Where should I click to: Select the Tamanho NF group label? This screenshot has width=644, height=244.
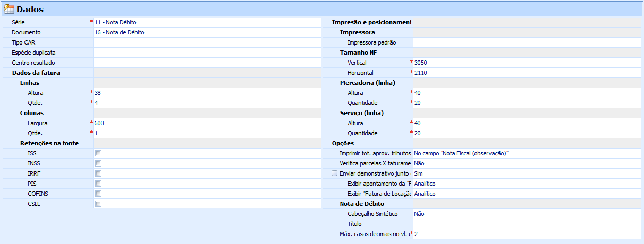coord(358,53)
